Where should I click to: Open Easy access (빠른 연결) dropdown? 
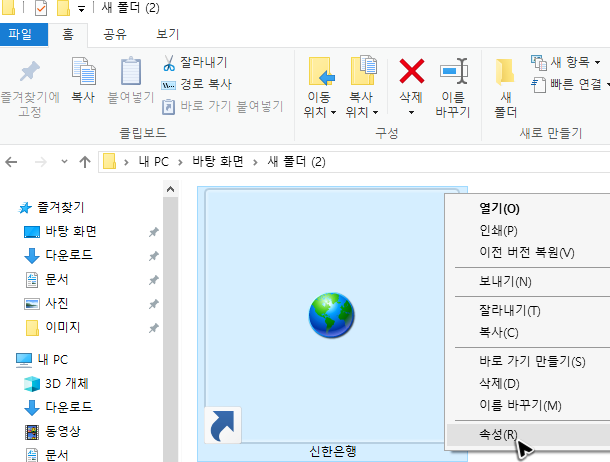click(570, 84)
